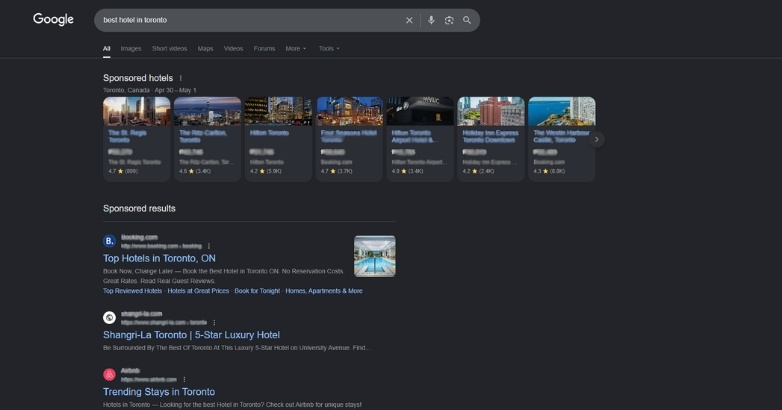Image resolution: width=782 pixels, height=410 pixels.
Task: Open more options for shangri-la.com ad
Action: (x=214, y=323)
